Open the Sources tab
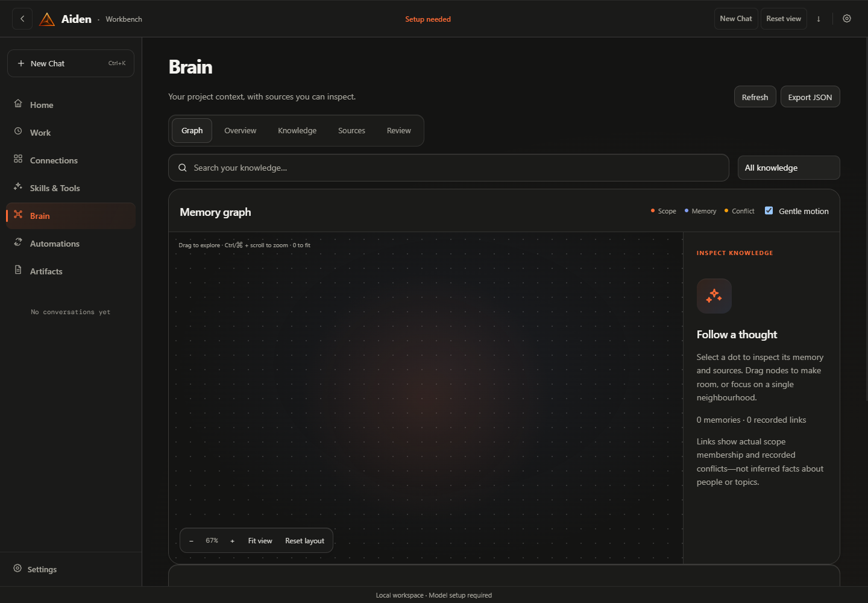 351,131
